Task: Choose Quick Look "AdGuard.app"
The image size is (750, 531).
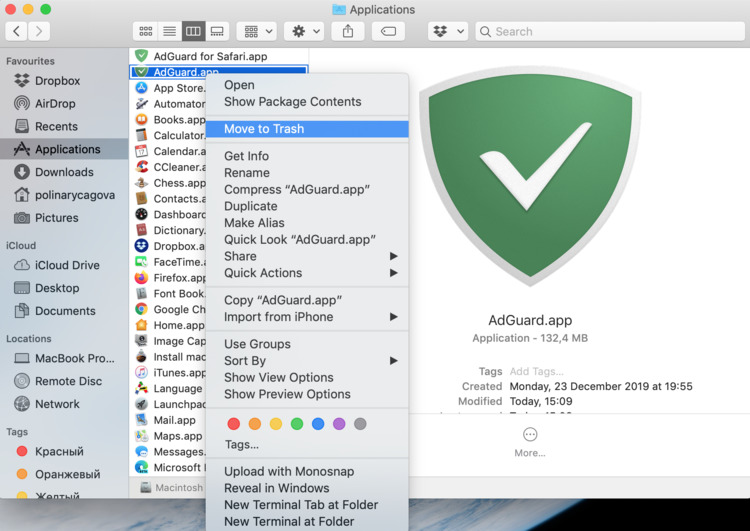Action: (x=307, y=240)
